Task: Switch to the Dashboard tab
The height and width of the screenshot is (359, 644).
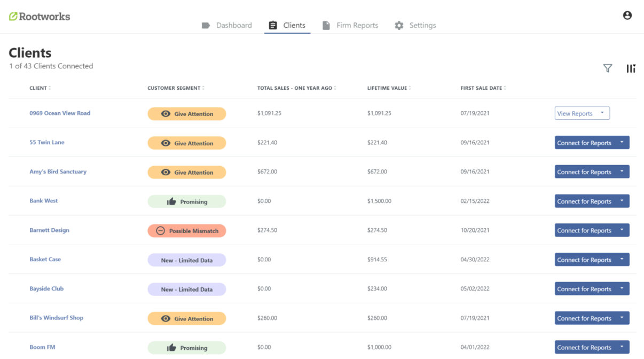Action: 233,25
